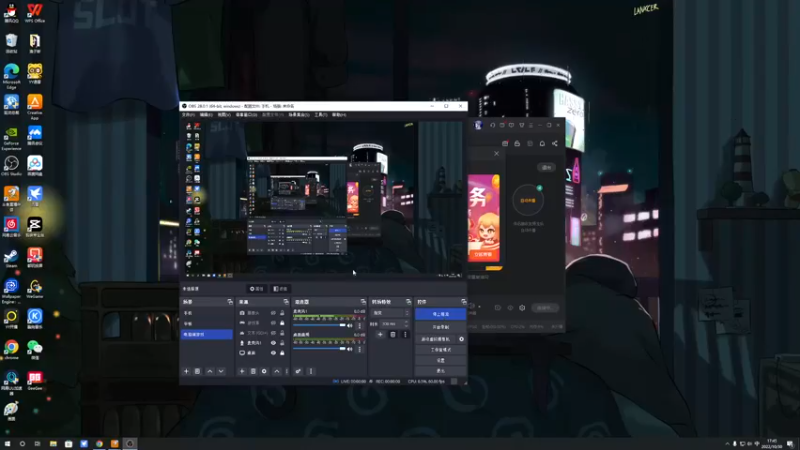Open Microsoft Edge desktop shortcut
800x450 pixels.
tap(11, 77)
